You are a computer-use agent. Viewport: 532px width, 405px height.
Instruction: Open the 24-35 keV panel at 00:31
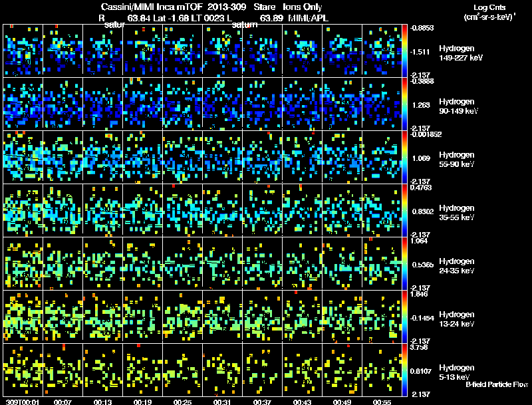tap(222, 263)
